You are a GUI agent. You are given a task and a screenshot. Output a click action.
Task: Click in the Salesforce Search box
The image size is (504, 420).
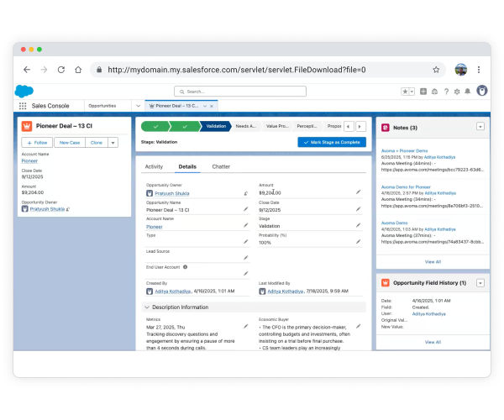coord(240,92)
